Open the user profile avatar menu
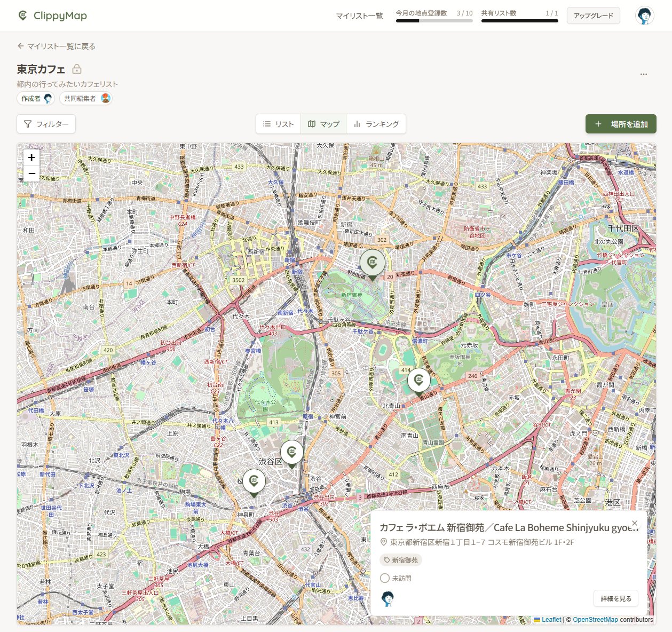The height and width of the screenshot is (632, 672). pos(645,16)
